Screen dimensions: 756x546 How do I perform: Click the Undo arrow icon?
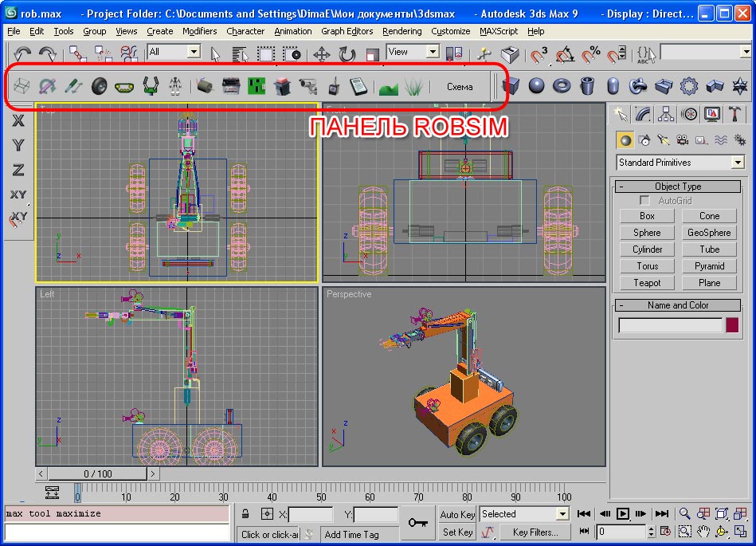tap(22, 53)
